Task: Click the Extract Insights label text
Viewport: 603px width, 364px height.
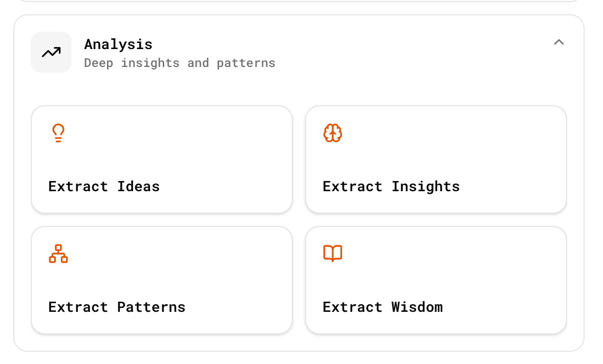Action: click(x=391, y=186)
